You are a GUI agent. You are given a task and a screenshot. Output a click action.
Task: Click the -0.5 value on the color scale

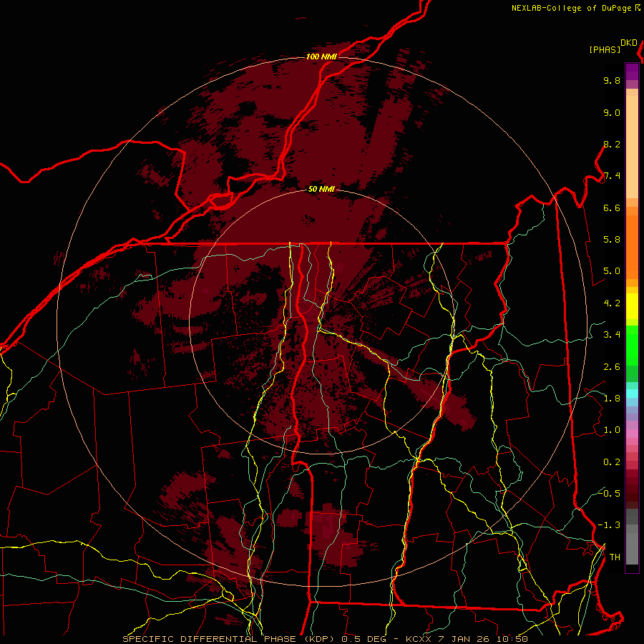click(609, 493)
